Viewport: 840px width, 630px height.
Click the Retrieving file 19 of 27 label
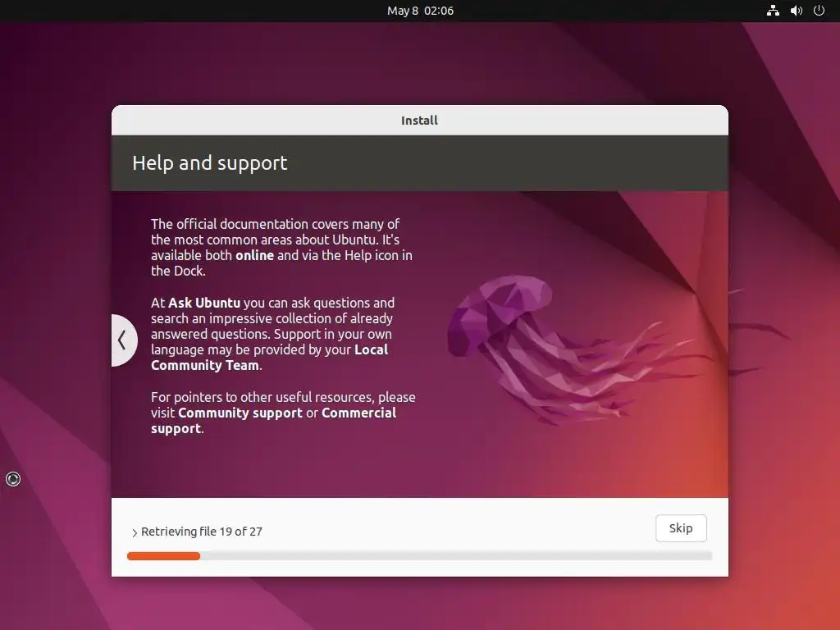click(x=202, y=532)
